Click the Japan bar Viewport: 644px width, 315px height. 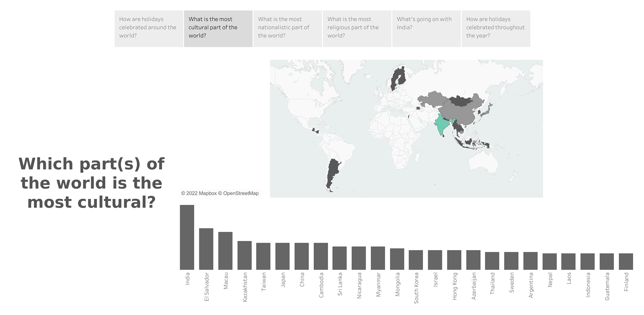(x=282, y=256)
